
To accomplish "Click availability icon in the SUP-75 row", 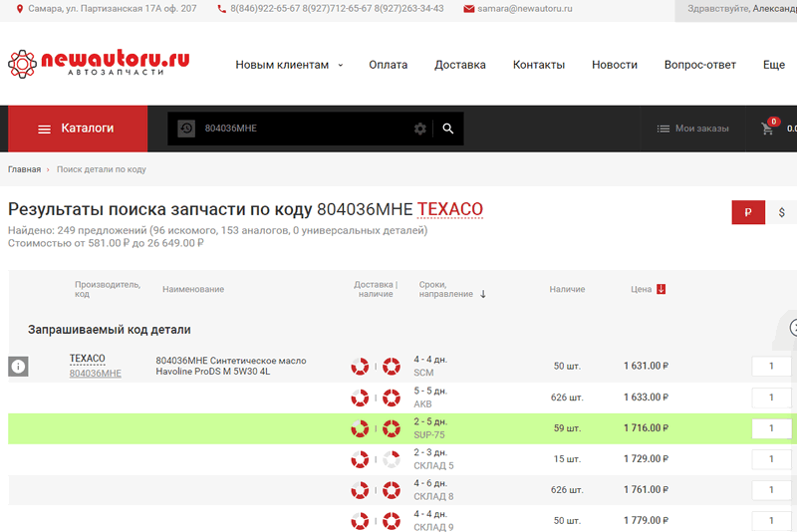I will pos(392,428).
